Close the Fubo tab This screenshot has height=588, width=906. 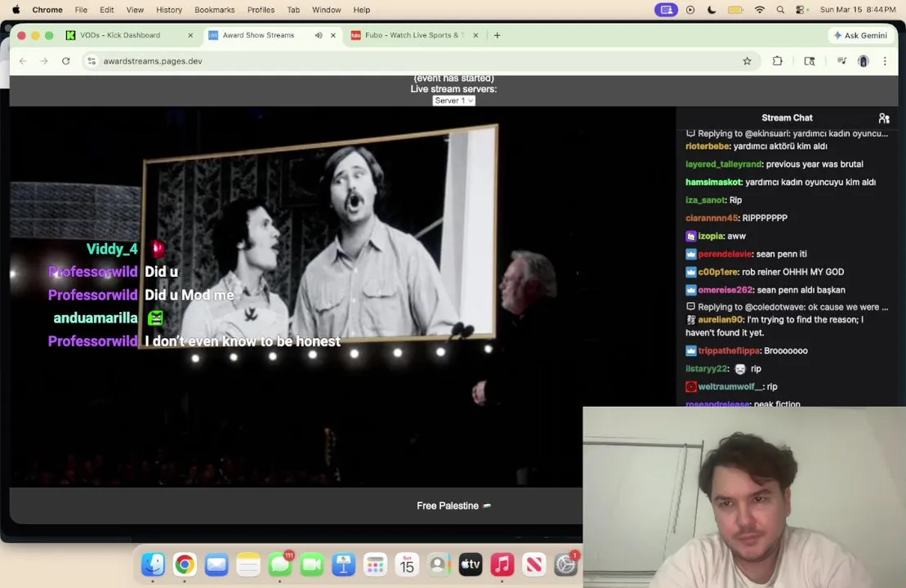pyautogui.click(x=475, y=35)
